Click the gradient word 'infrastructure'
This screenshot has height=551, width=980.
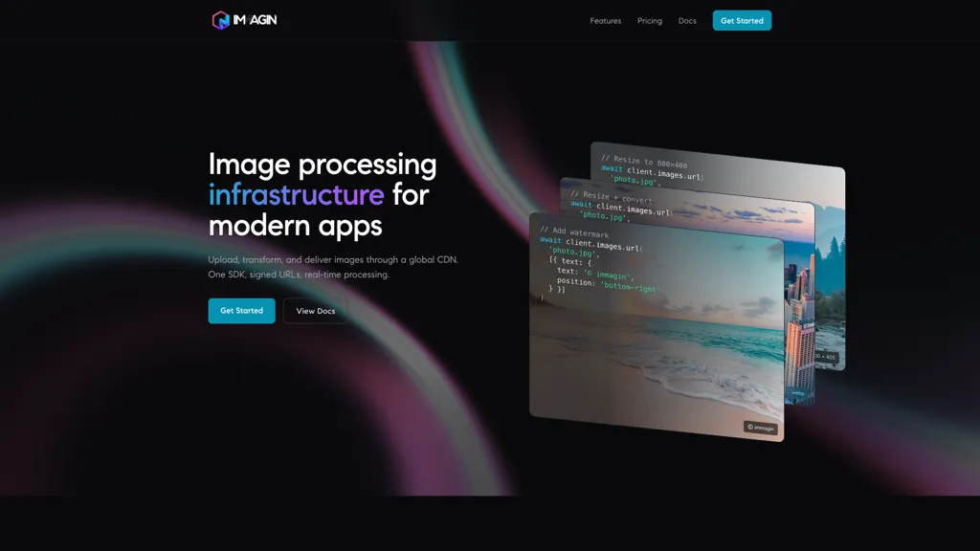pyautogui.click(x=296, y=194)
